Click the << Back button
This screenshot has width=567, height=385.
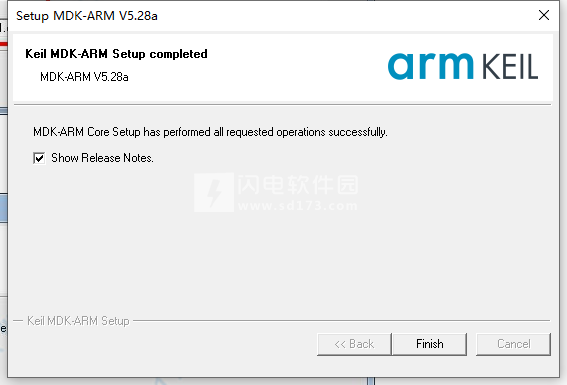click(x=354, y=344)
